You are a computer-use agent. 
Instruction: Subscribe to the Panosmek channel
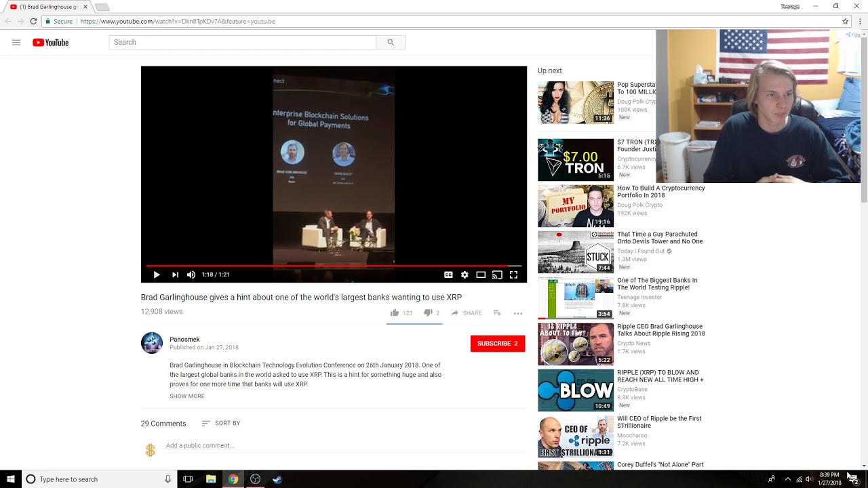498,344
